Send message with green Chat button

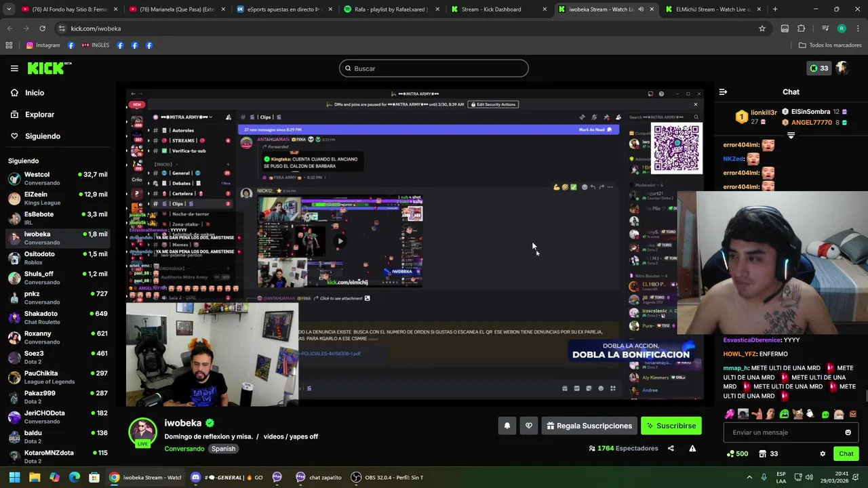(x=846, y=453)
